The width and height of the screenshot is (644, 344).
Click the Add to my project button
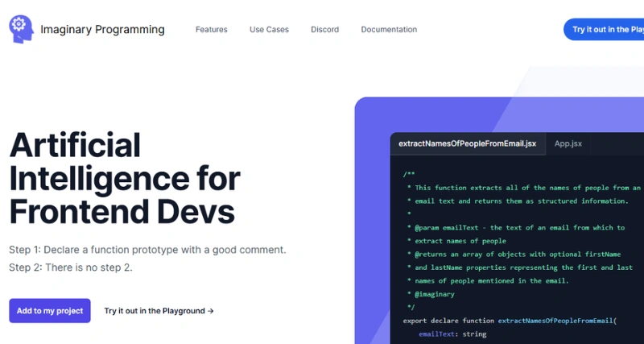click(x=50, y=311)
